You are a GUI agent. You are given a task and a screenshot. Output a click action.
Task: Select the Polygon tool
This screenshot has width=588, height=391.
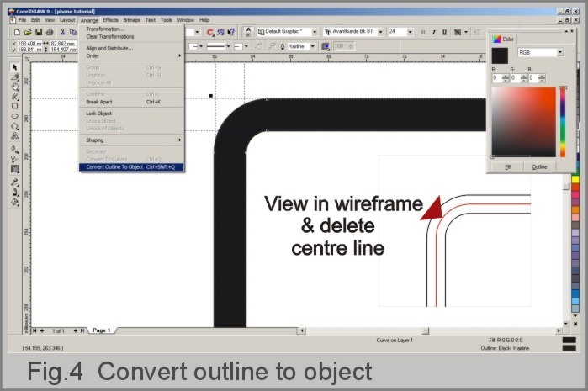click(15, 126)
